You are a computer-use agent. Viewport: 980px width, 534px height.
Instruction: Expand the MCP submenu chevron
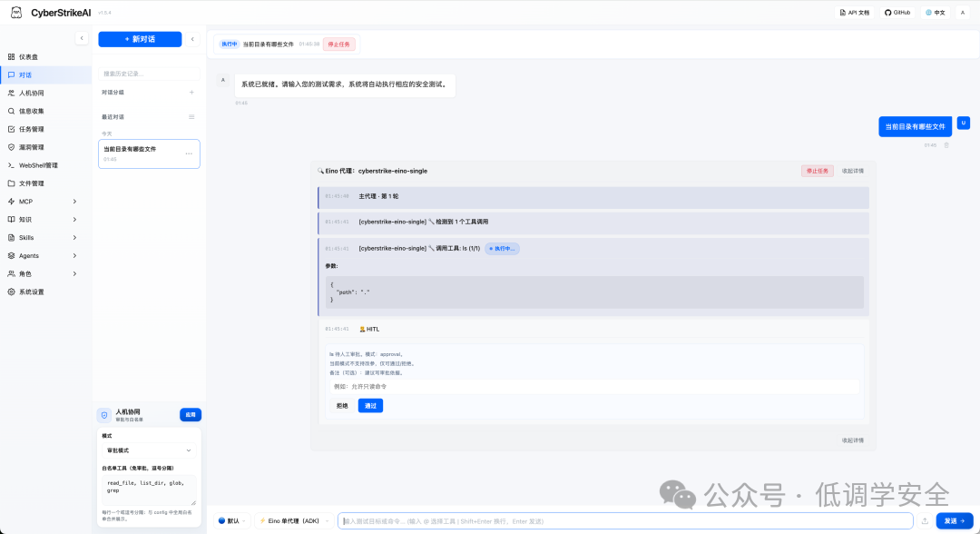[x=74, y=202]
